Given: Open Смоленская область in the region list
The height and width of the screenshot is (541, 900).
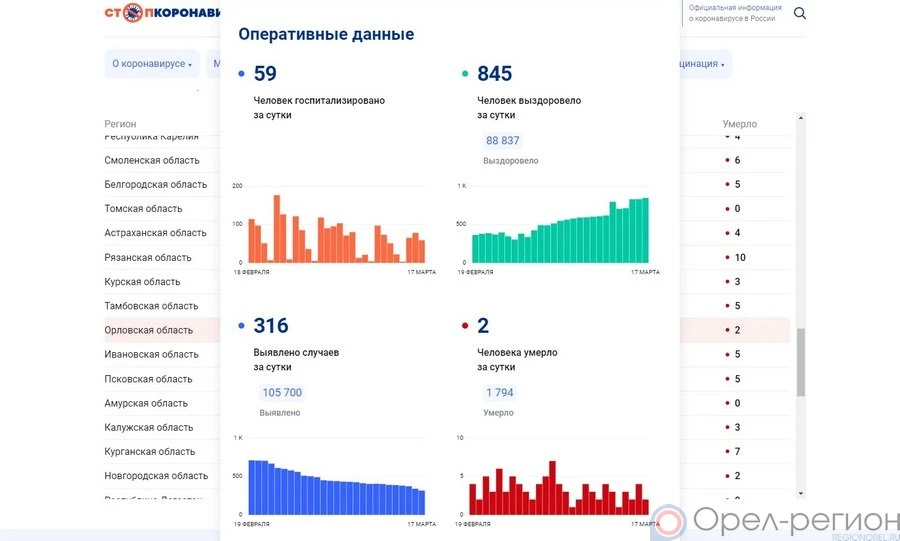Looking at the screenshot, I should coord(152,160).
